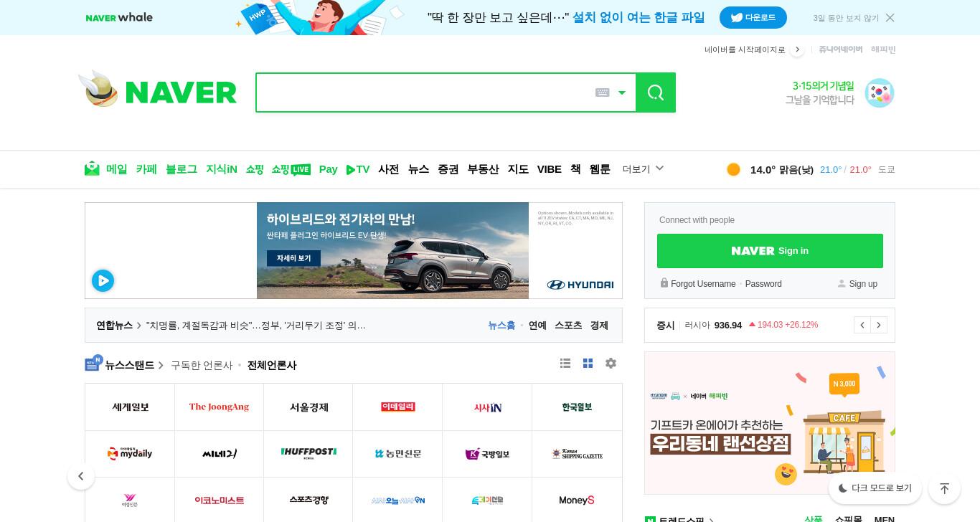Open the on-screen keyboard icon in search box
Image resolution: width=980 pixels, height=522 pixels.
point(603,92)
